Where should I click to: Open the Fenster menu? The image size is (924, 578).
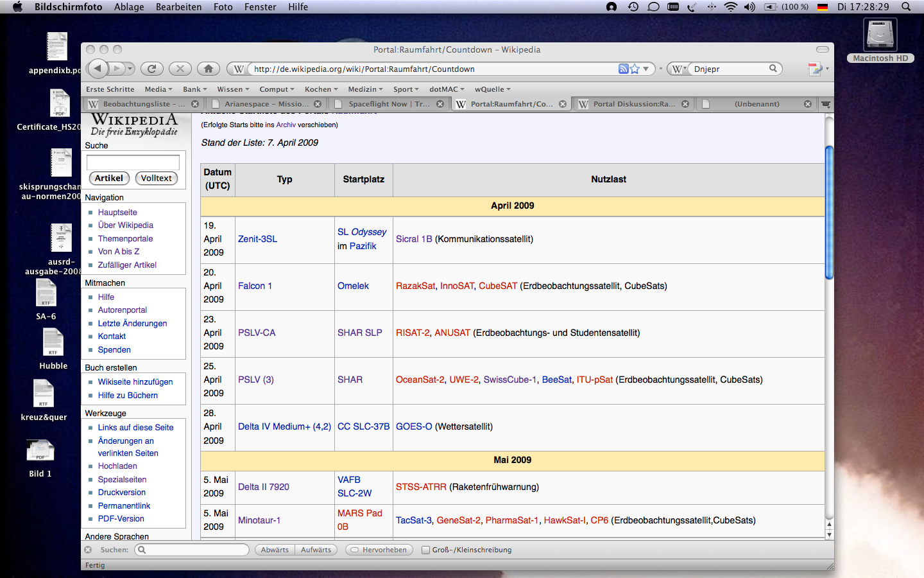coord(260,7)
